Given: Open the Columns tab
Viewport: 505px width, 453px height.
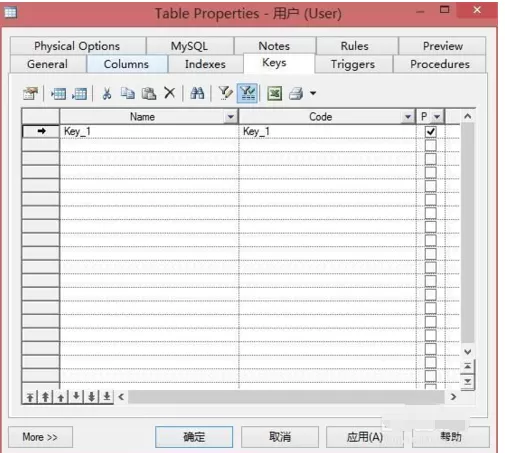Looking at the screenshot, I should (126, 64).
